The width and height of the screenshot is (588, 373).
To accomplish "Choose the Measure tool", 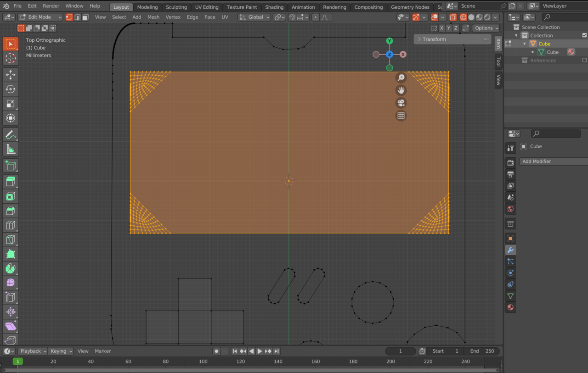I will [11, 149].
